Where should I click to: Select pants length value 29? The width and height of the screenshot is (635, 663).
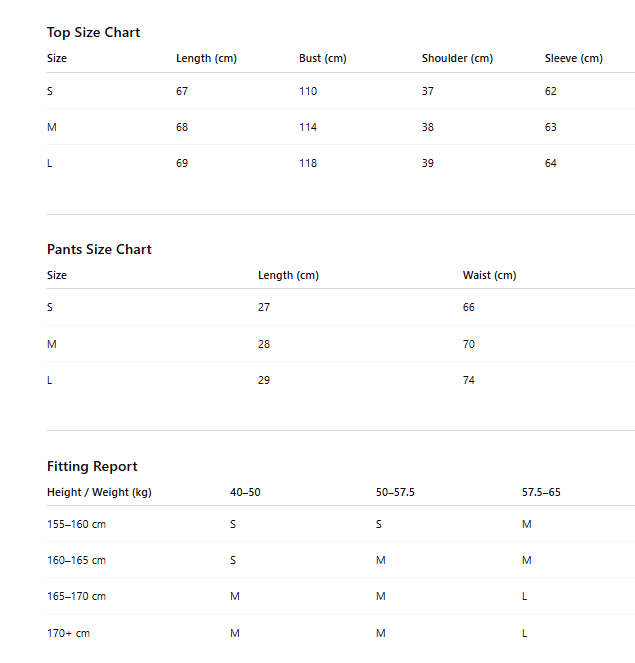click(264, 380)
